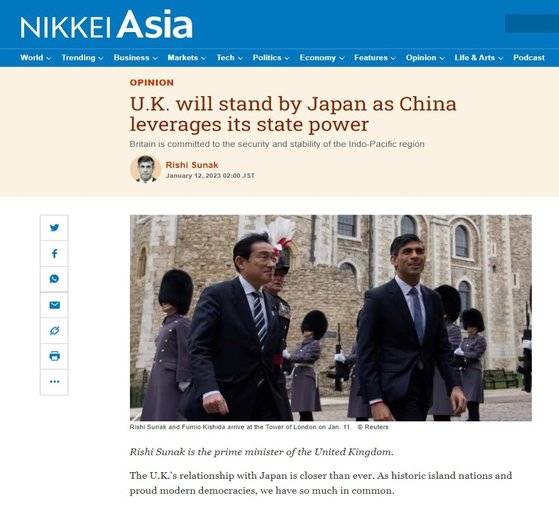Click the OPINION category label
Viewport: 559px width, 506px height.
[152, 83]
